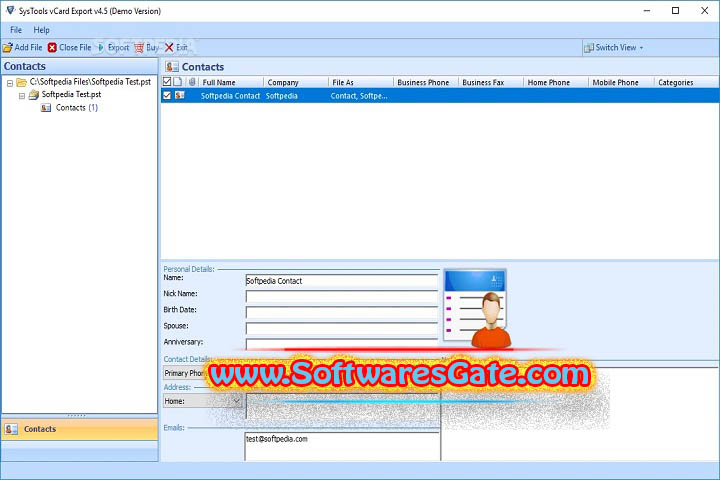Click the Buy button label
The height and width of the screenshot is (480, 720).
click(152, 47)
